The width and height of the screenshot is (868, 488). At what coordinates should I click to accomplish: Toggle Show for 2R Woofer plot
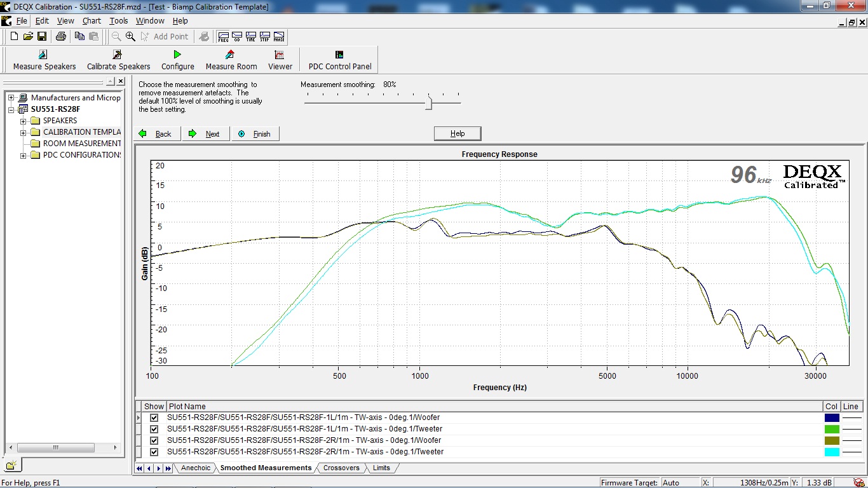pos(154,440)
